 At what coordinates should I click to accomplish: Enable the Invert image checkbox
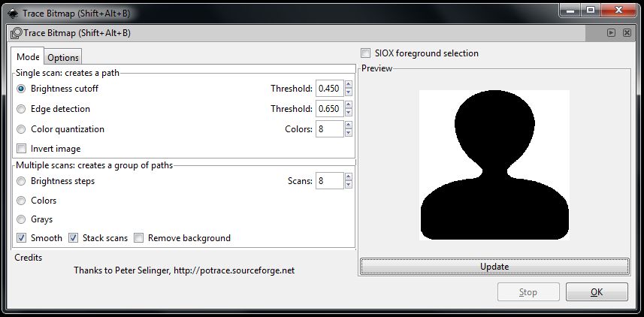(x=21, y=149)
